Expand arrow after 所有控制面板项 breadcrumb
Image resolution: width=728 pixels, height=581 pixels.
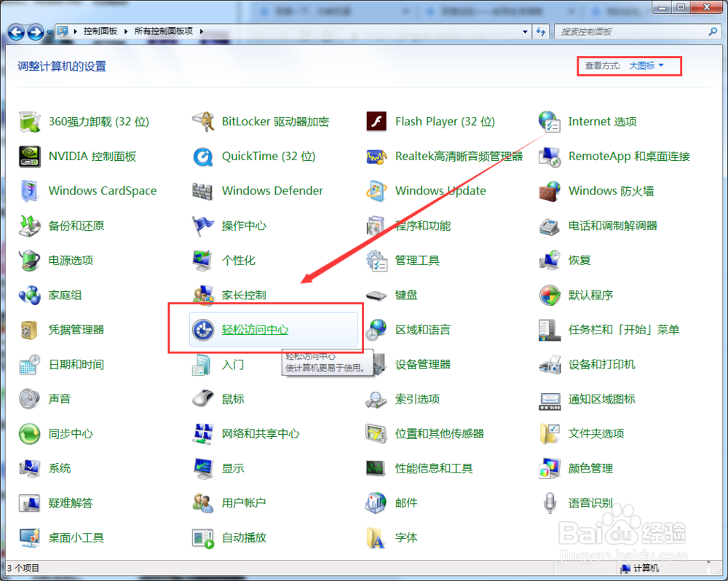pyautogui.click(x=202, y=31)
